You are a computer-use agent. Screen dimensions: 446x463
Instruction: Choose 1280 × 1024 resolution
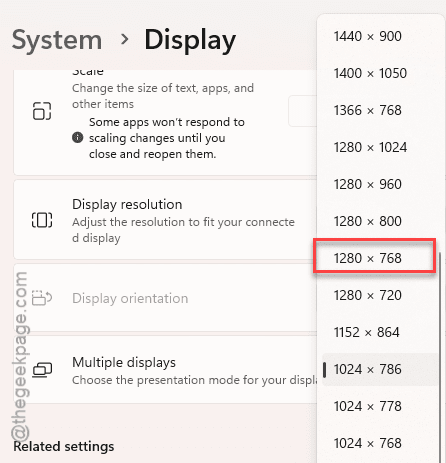tap(375, 147)
